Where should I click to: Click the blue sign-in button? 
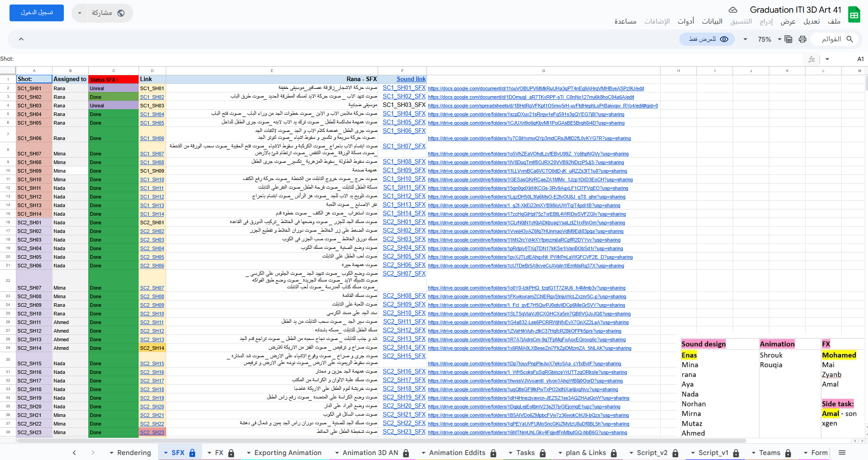(x=37, y=13)
